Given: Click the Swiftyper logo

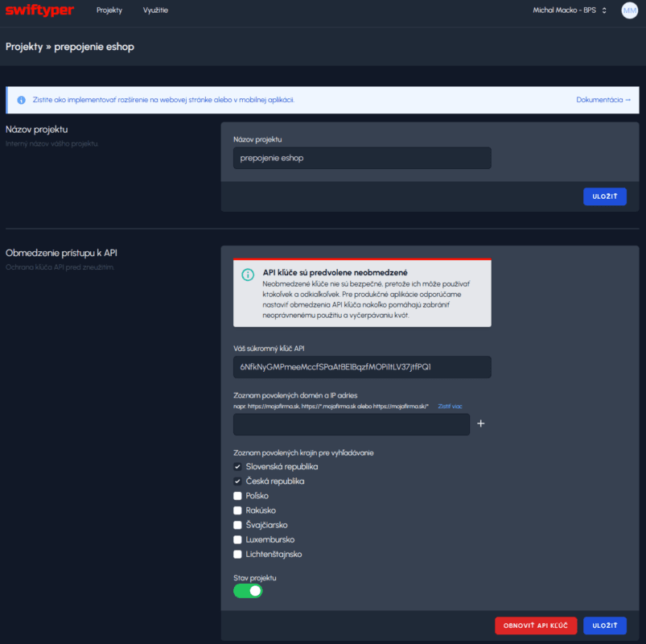Looking at the screenshot, I should pyautogui.click(x=39, y=10).
